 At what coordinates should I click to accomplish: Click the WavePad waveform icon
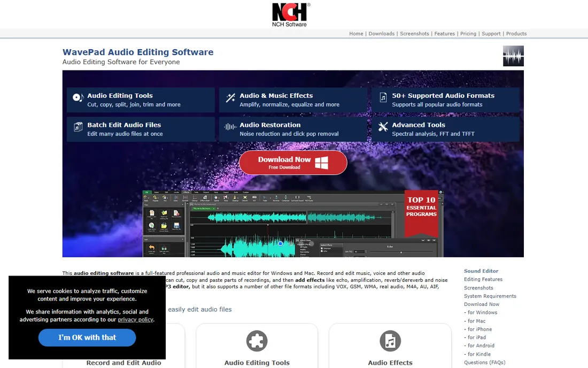coord(513,56)
